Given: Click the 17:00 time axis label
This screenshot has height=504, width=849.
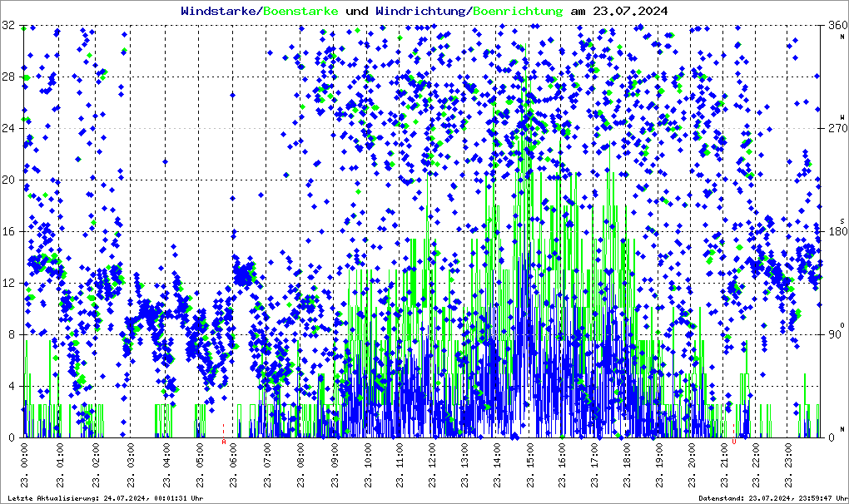Looking at the screenshot, I should (x=594, y=465).
